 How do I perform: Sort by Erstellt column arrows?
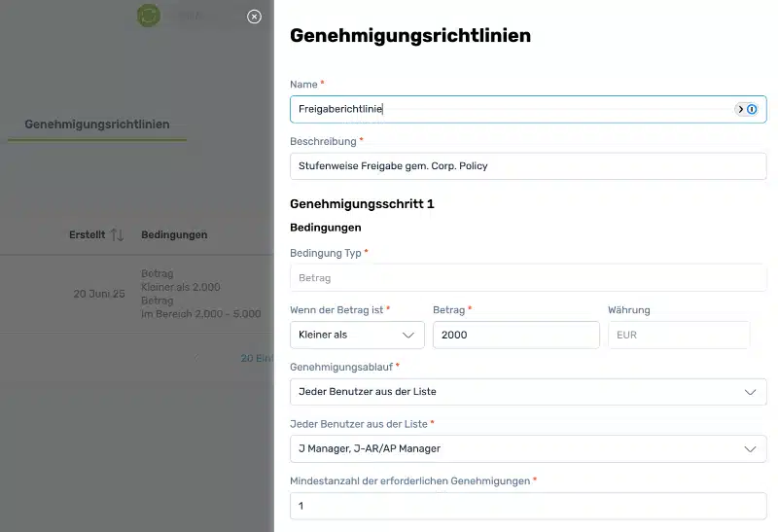click(x=117, y=234)
